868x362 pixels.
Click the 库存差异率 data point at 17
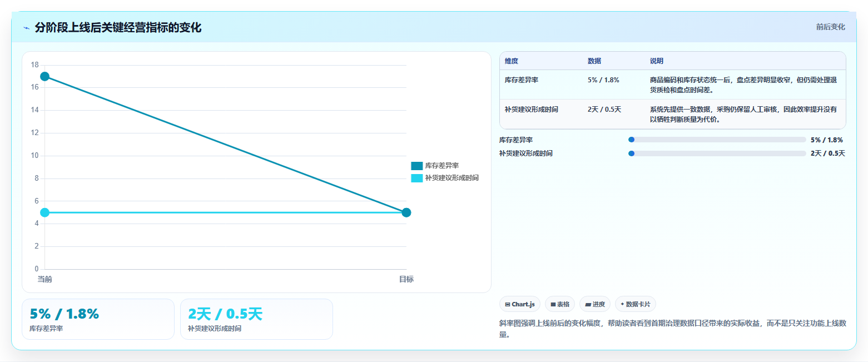(45, 76)
